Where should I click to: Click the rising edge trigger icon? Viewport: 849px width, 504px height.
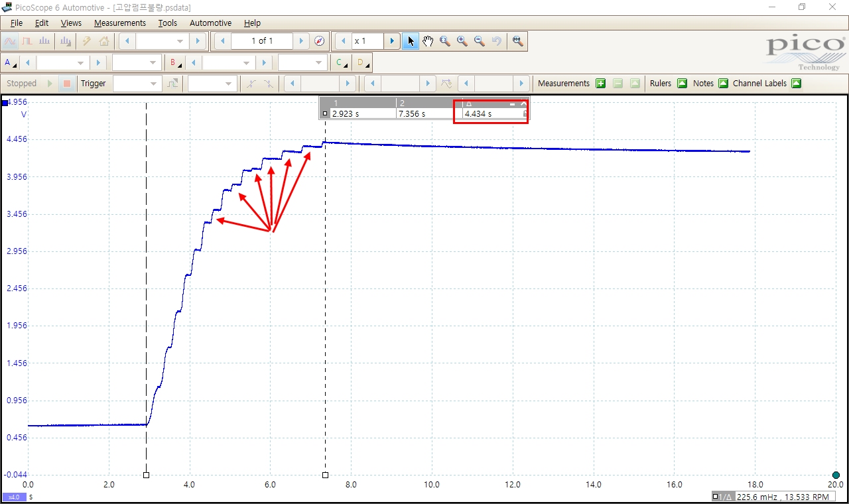coord(251,84)
